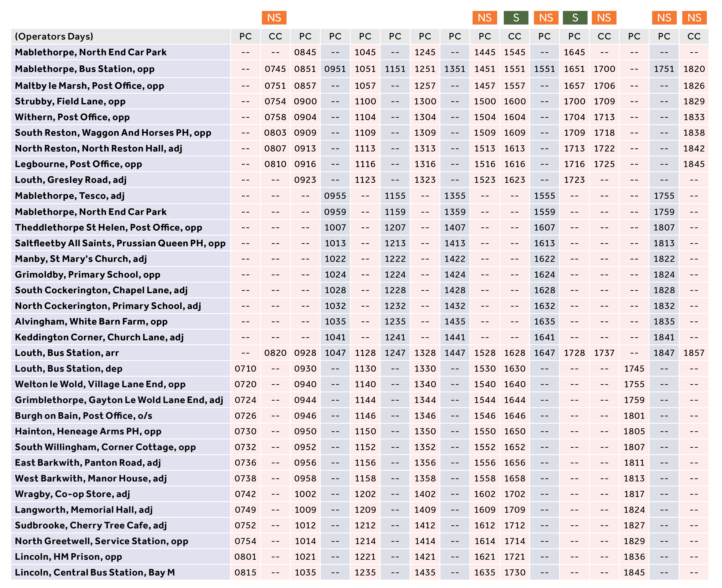Select Grimblethorpe, Gayton Le Wold Lane End stop

[119, 400]
